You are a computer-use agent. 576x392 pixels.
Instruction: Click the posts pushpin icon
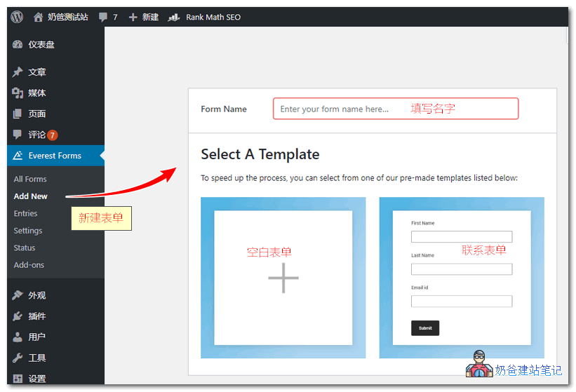(18, 72)
